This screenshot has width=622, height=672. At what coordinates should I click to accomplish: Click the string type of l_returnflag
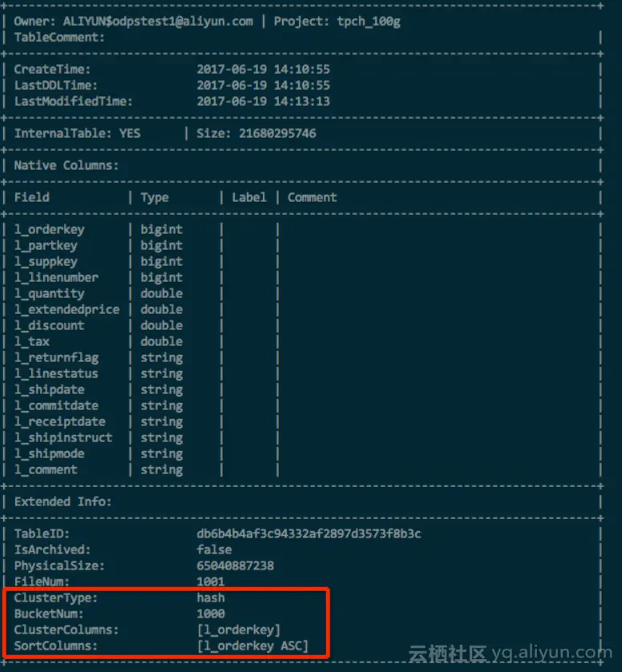[x=162, y=357]
